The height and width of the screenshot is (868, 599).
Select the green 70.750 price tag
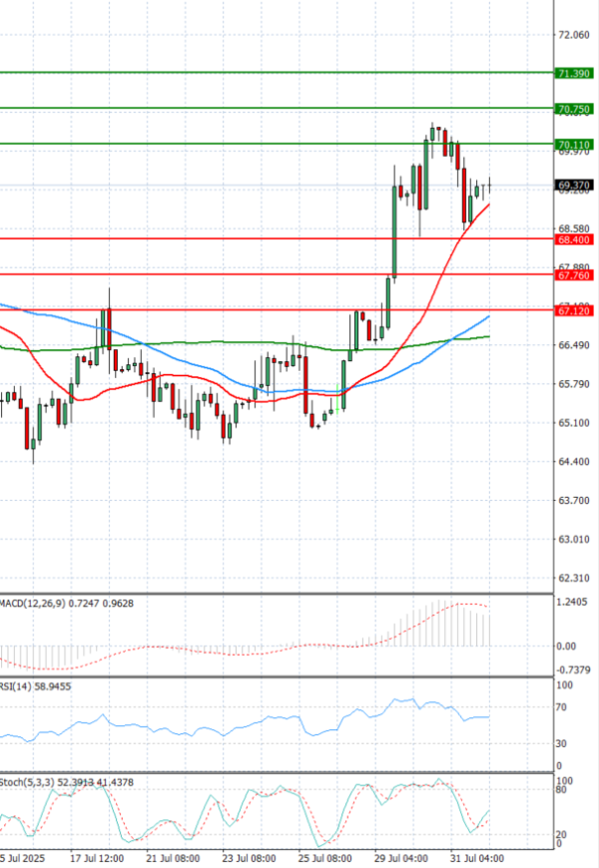573,109
